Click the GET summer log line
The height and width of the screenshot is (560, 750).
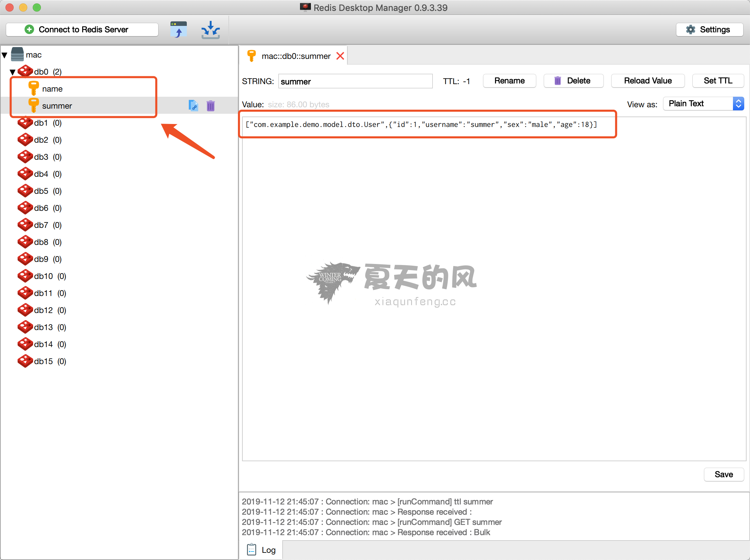tap(372, 522)
